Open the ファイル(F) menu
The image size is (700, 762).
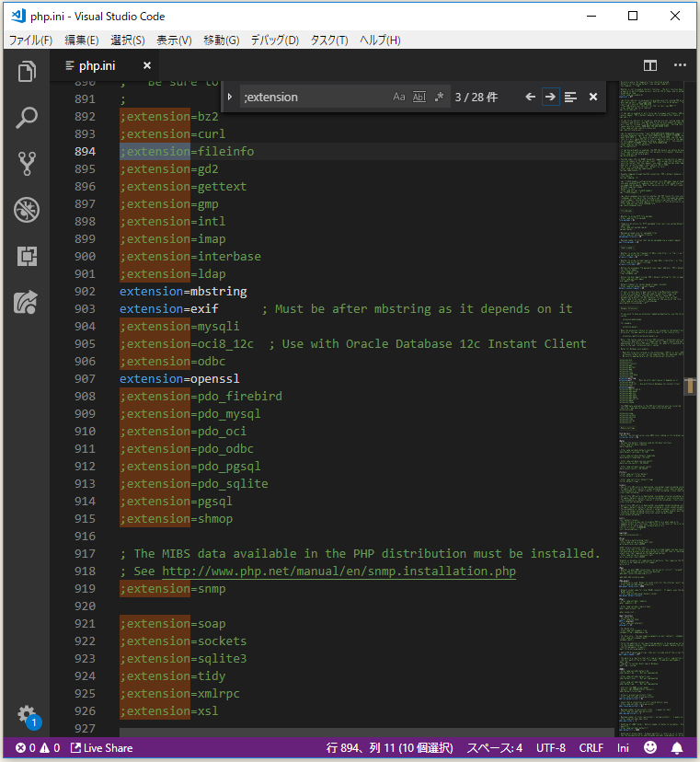point(30,40)
